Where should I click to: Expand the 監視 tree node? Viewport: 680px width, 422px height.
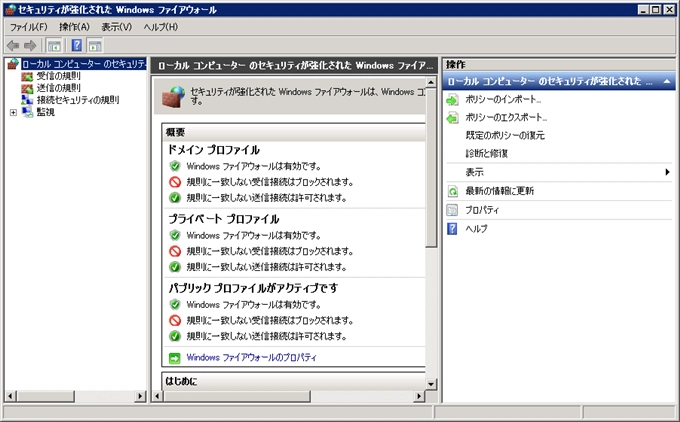(13, 113)
